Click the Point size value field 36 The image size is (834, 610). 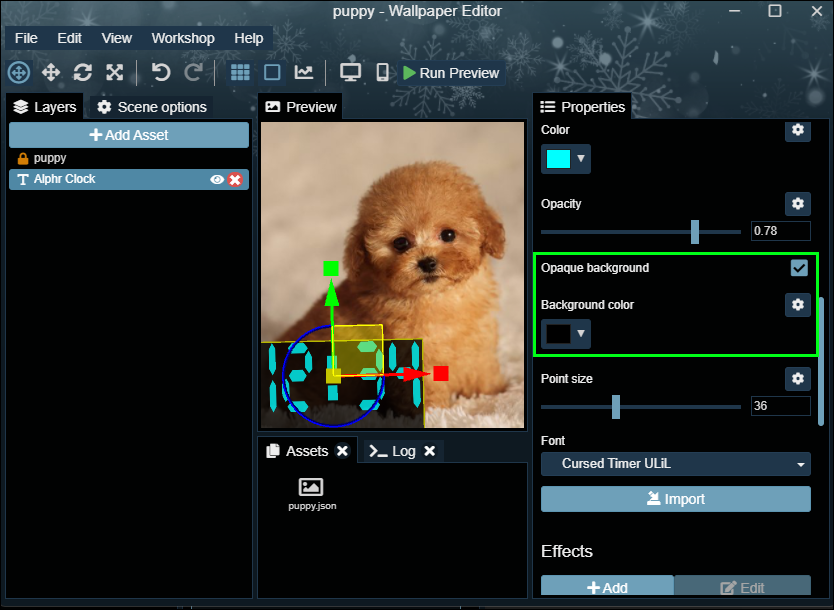click(781, 406)
